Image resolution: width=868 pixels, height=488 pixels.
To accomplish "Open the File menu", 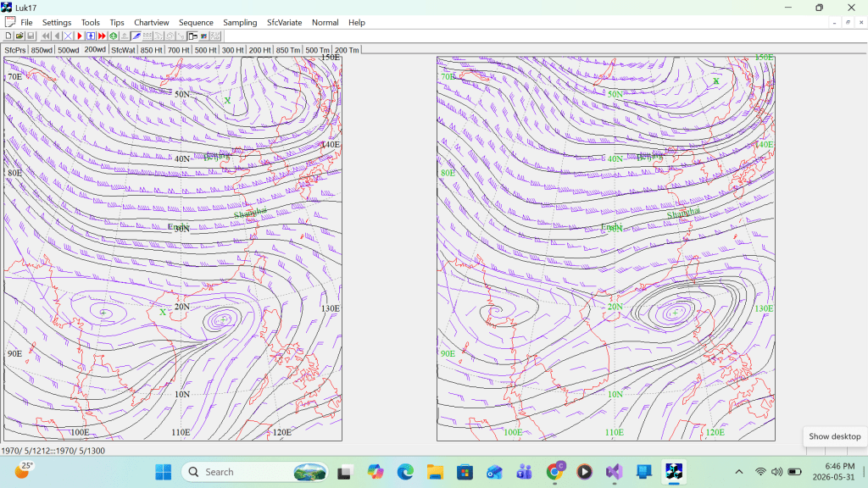I will coord(26,23).
